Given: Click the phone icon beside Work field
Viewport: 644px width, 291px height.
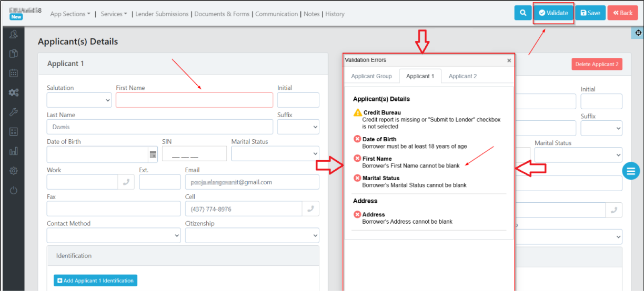Looking at the screenshot, I should 126,182.
